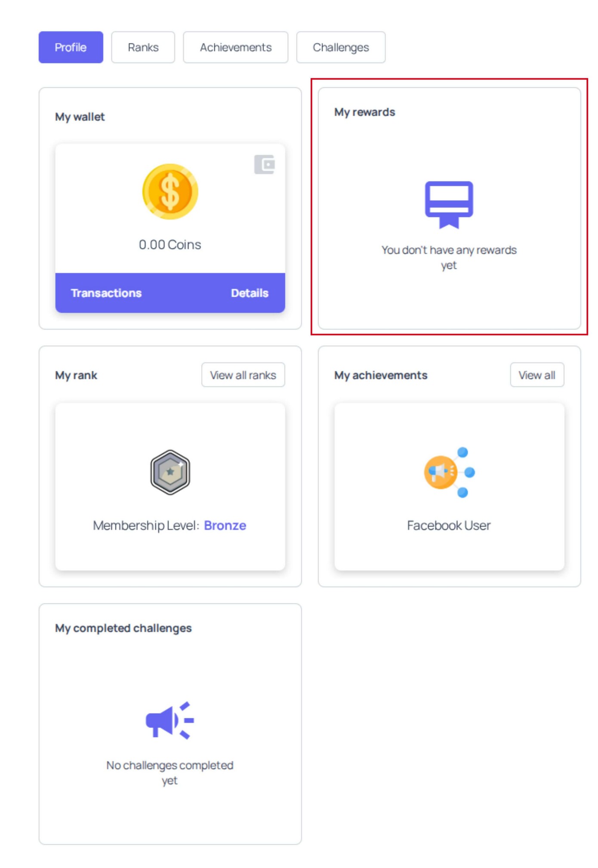Open the Ranks tab
Screen dimensions: 598x868
pyautogui.click(x=143, y=47)
